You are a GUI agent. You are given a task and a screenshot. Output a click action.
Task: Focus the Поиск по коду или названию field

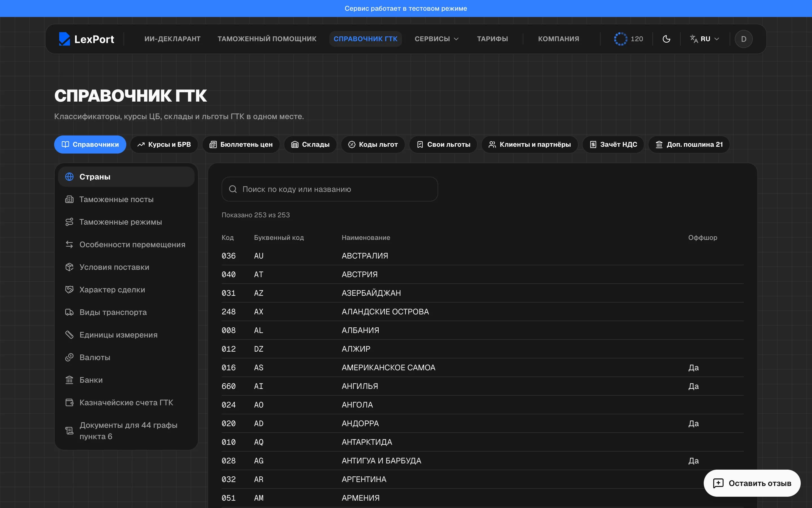click(x=330, y=189)
